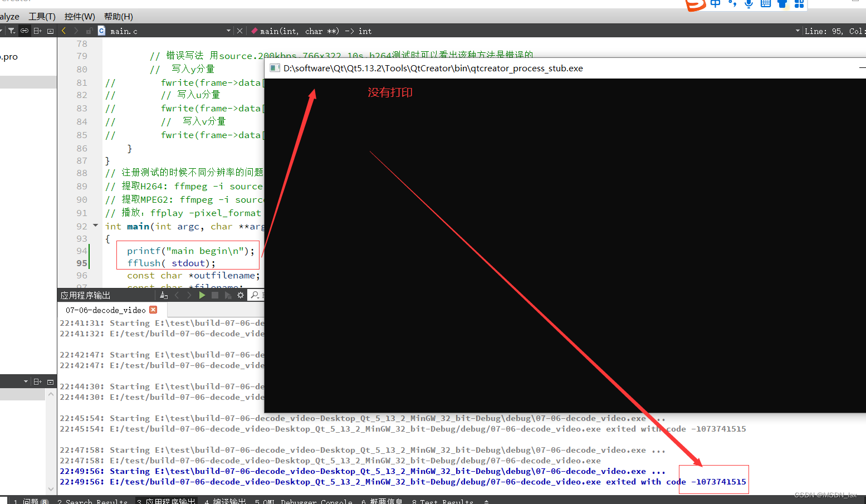Open the 帮助(H) menu
This screenshot has height=504, width=866.
(119, 16)
